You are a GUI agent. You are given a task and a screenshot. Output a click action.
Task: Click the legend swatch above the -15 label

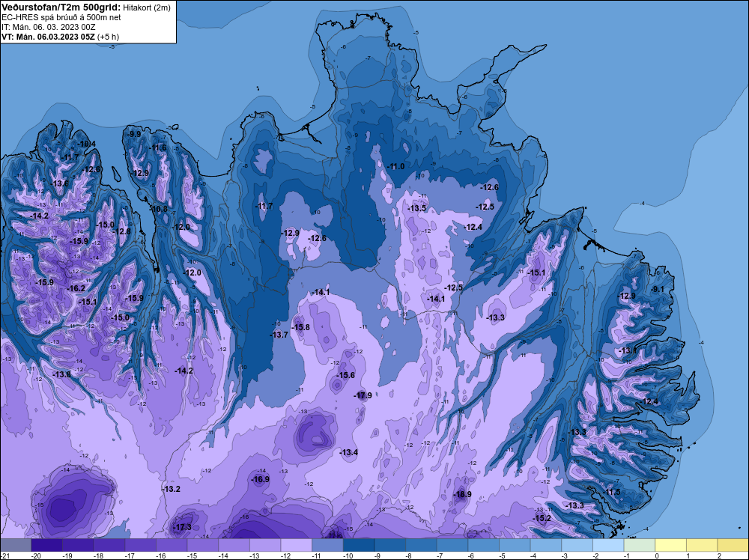202,545
